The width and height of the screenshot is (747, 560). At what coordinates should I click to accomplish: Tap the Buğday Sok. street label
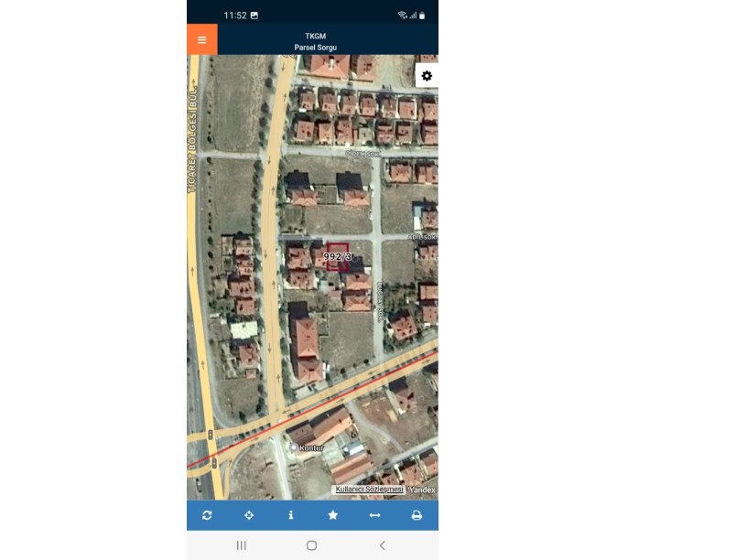point(380,302)
